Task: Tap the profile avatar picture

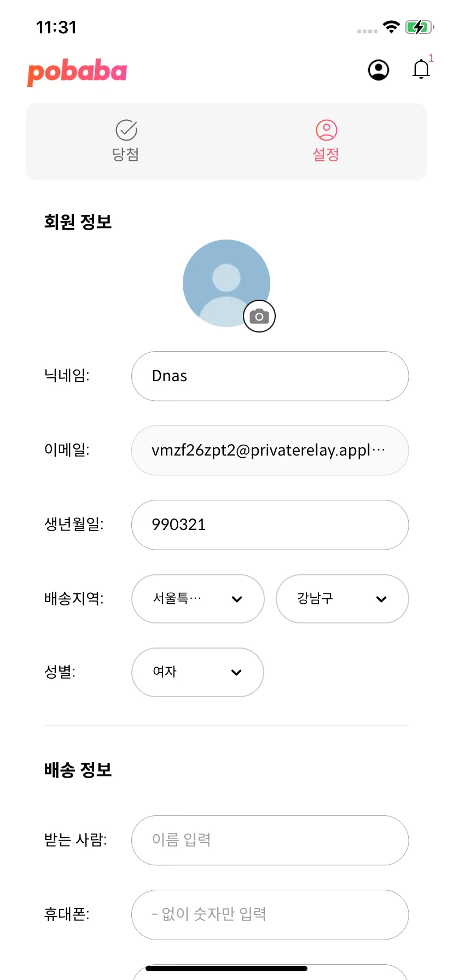Action: point(226,283)
